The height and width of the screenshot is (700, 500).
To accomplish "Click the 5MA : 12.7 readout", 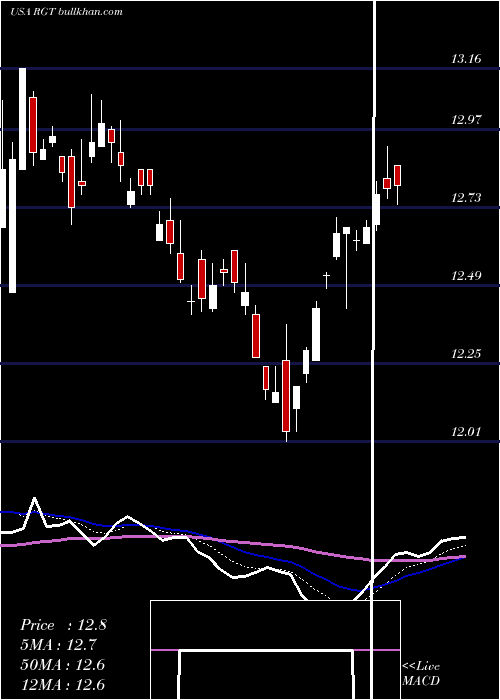I will pyautogui.click(x=58, y=645).
